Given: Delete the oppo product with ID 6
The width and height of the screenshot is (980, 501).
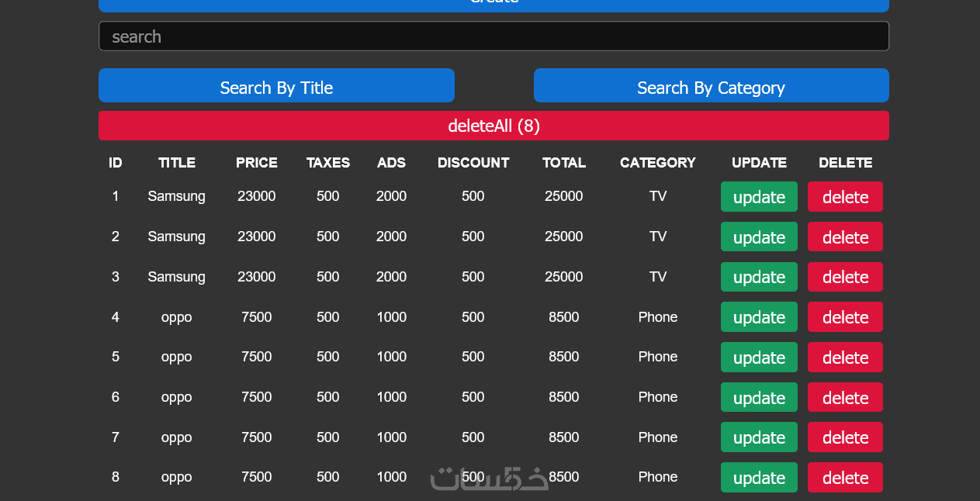Looking at the screenshot, I should tap(845, 397).
